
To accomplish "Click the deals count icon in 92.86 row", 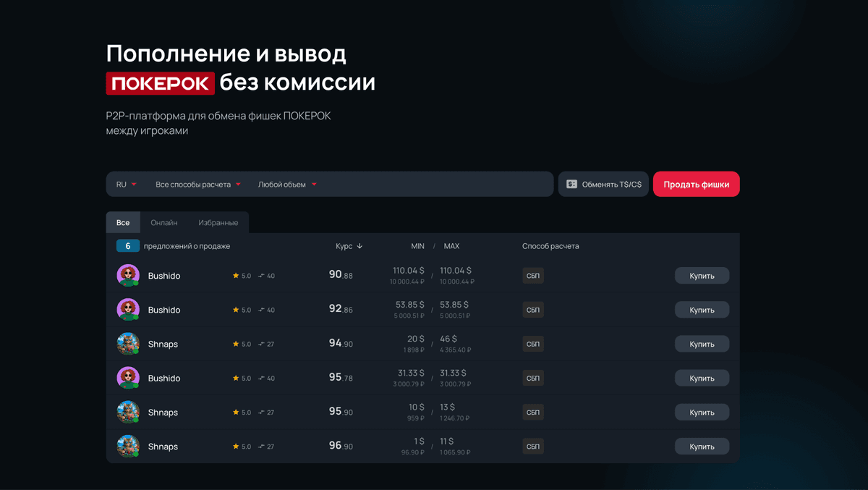I will point(261,310).
